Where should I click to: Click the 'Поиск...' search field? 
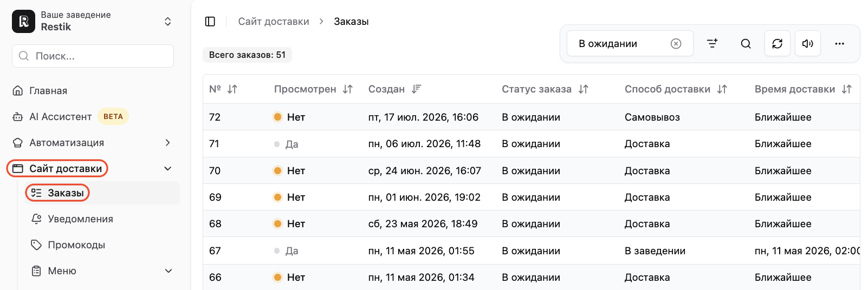tap(93, 56)
